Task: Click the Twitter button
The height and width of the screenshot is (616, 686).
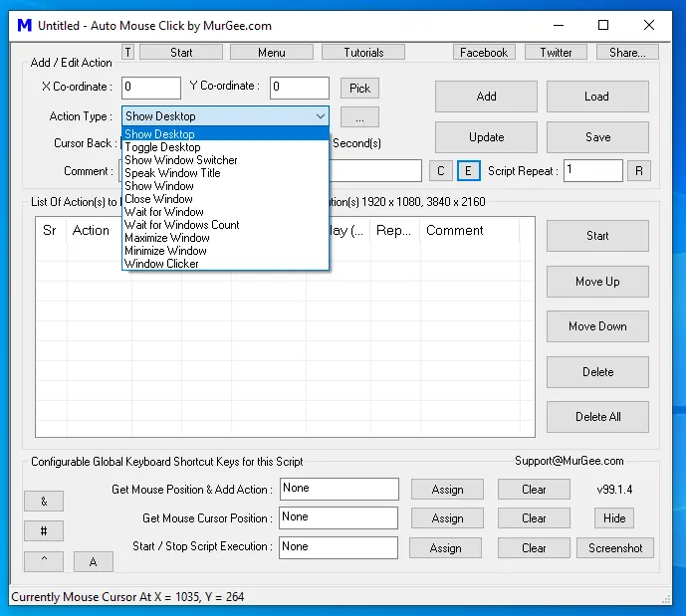Action: (x=556, y=52)
